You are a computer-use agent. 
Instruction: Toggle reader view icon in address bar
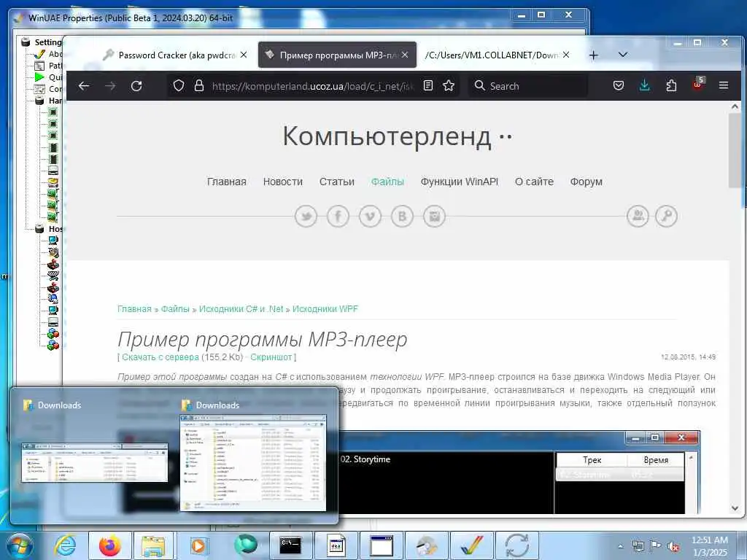click(427, 86)
